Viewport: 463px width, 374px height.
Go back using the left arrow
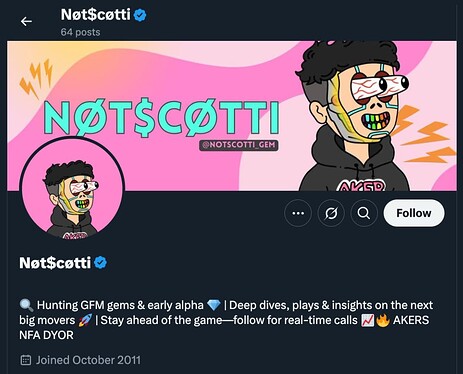[x=26, y=22]
